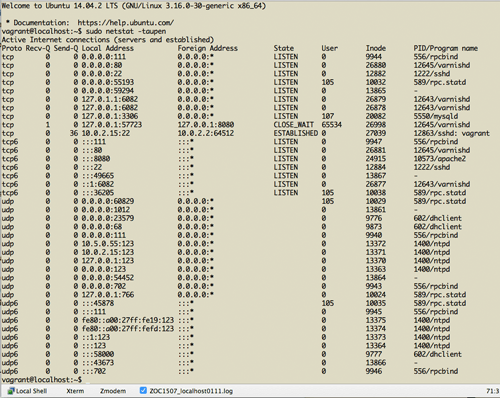Click udp6 local address :::45878
Image resolution: width=500 pixels, height=398 pixels.
pyautogui.click(x=98, y=303)
